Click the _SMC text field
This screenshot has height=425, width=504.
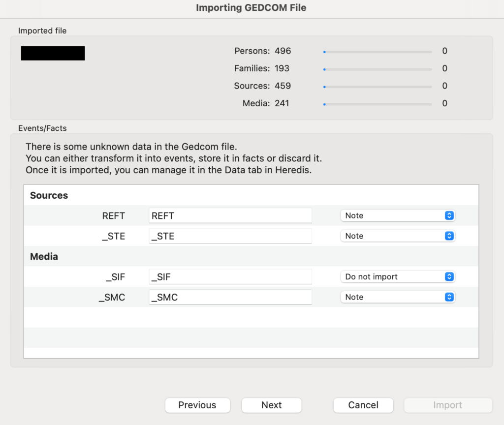[230, 297]
